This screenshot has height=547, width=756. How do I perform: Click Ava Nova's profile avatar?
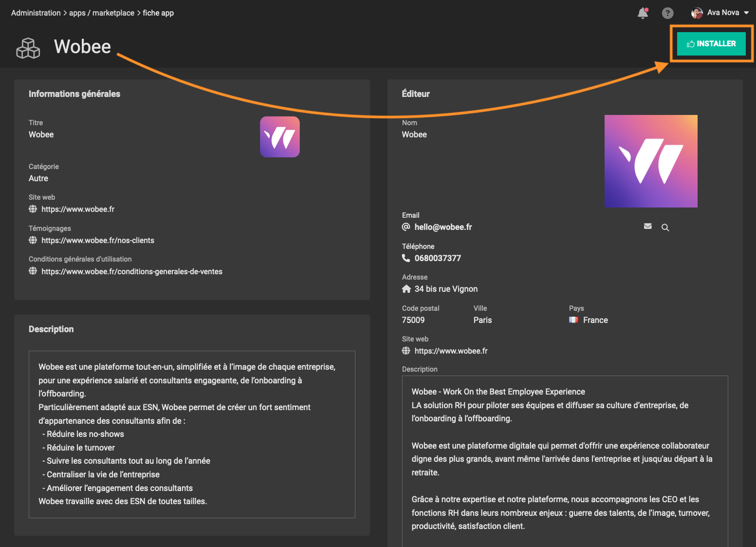(x=697, y=13)
